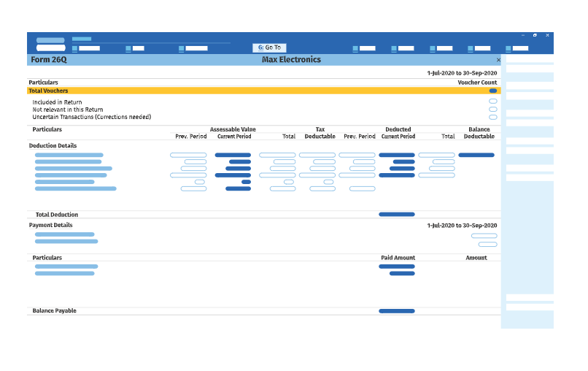Click the Form 26Q title

point(49,60)
